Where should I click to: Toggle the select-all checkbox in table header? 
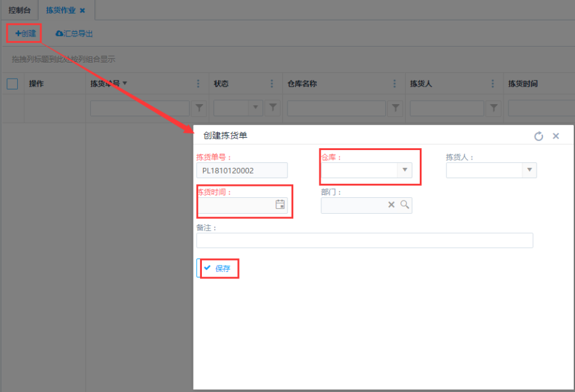[12, 84]
